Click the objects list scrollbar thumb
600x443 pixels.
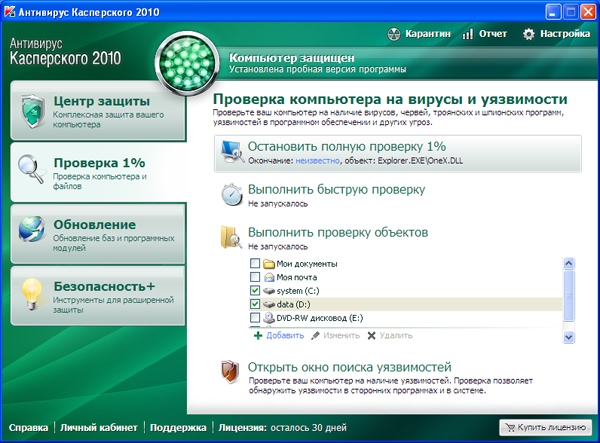click(569, 296)
